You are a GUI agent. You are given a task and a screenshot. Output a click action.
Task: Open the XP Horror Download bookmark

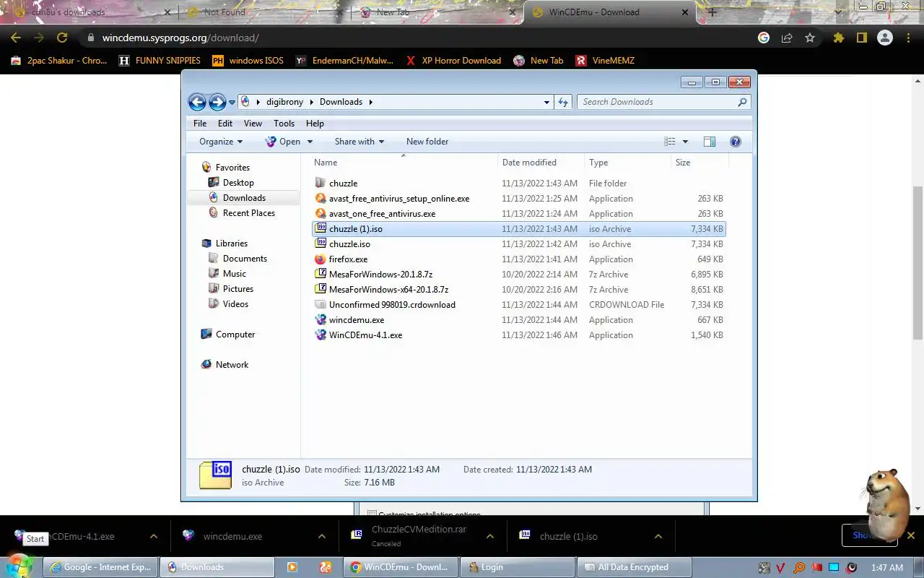pyautogui.click(x=453, y=61)
